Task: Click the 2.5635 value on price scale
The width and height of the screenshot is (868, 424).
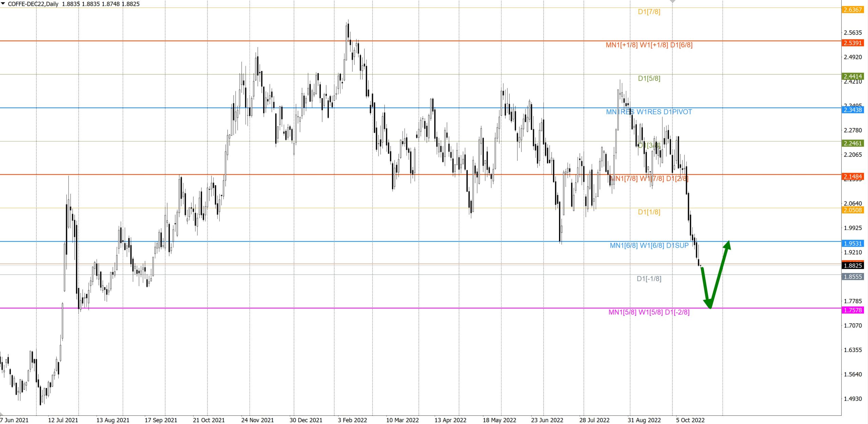Action: [853, 33]
